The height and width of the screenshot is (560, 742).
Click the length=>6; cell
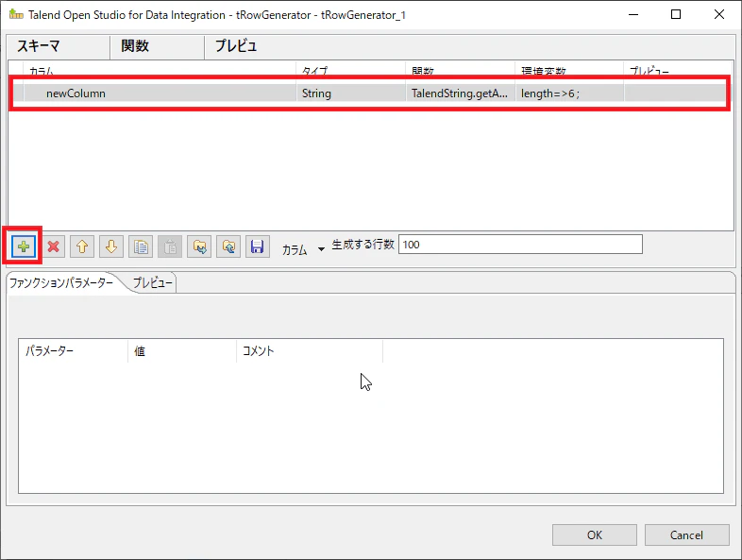click(x=569, y=93)
